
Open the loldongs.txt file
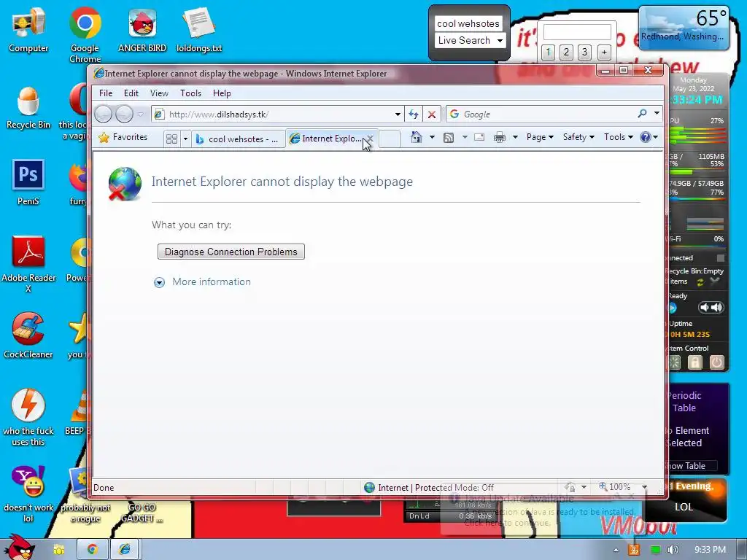(x=199, y=31)
